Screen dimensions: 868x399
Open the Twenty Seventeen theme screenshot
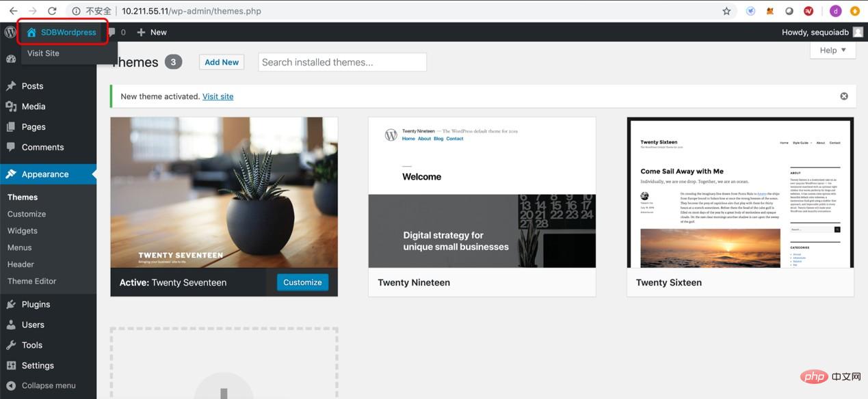click(x=224, y=193)
